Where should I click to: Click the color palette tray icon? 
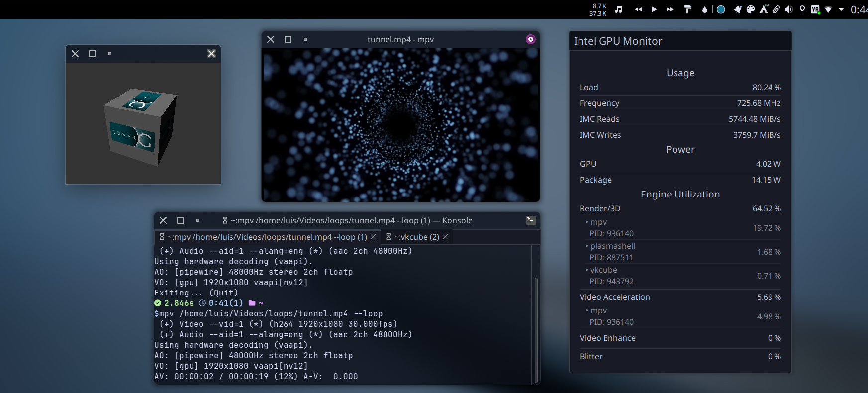[751, 9]
